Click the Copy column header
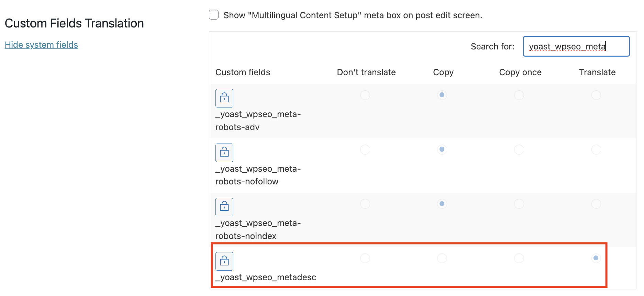The width and height of the screenshot is (644, 296). pos(443,72)
